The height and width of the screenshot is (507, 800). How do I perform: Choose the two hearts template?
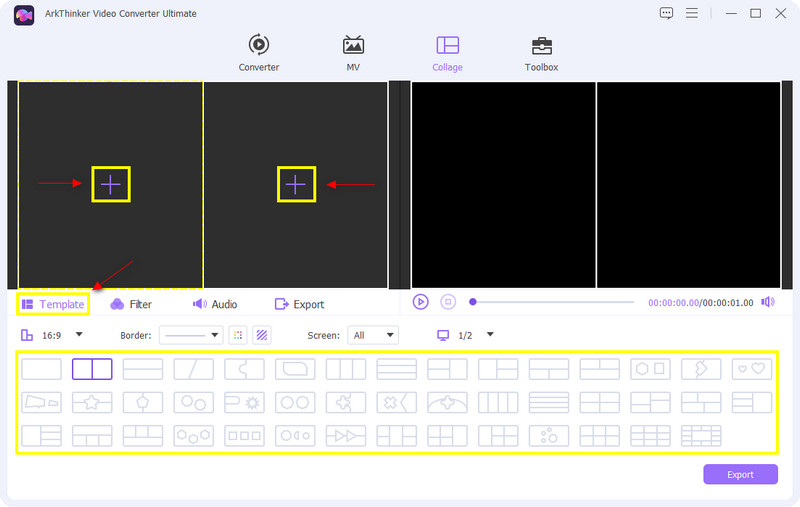752,369
